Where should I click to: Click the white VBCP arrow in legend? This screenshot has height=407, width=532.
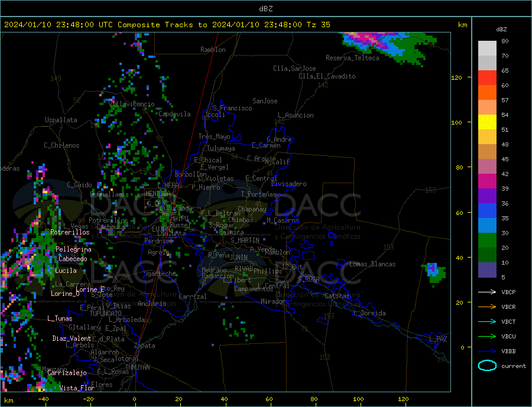tap(488, 292)
